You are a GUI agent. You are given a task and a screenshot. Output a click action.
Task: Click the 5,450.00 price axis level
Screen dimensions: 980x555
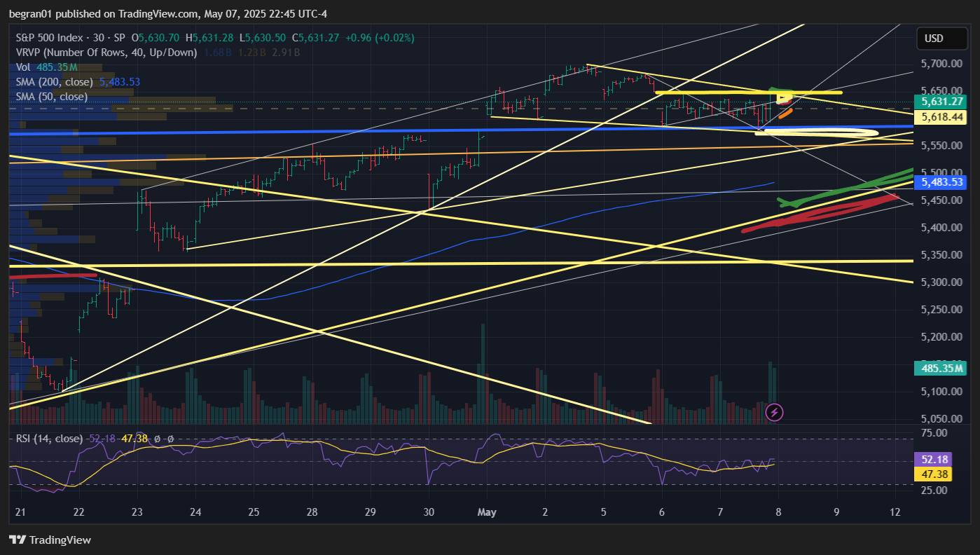(x=941, y=200)
